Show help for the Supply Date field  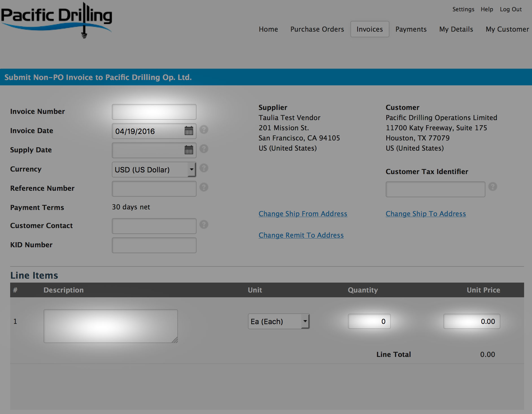pyautogui.click(x=204, y=149)
